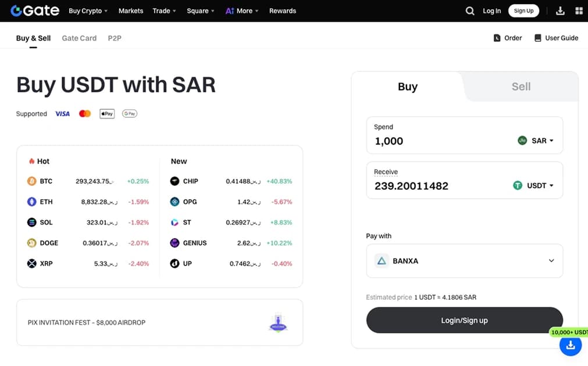Screen dimensions: 588x366
Task: Click the blue floating download button
Action: point(570,346)
